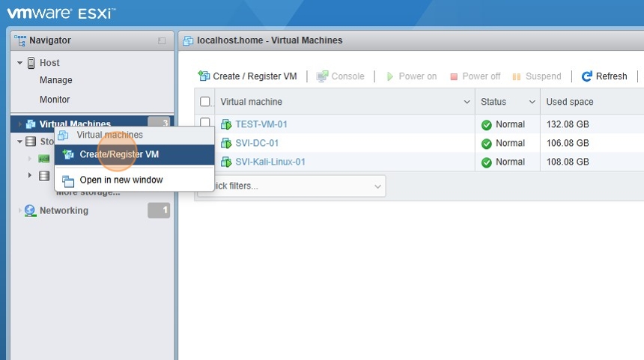Click the SVI-DC-01 green Normal status icon

coord(487,144)
